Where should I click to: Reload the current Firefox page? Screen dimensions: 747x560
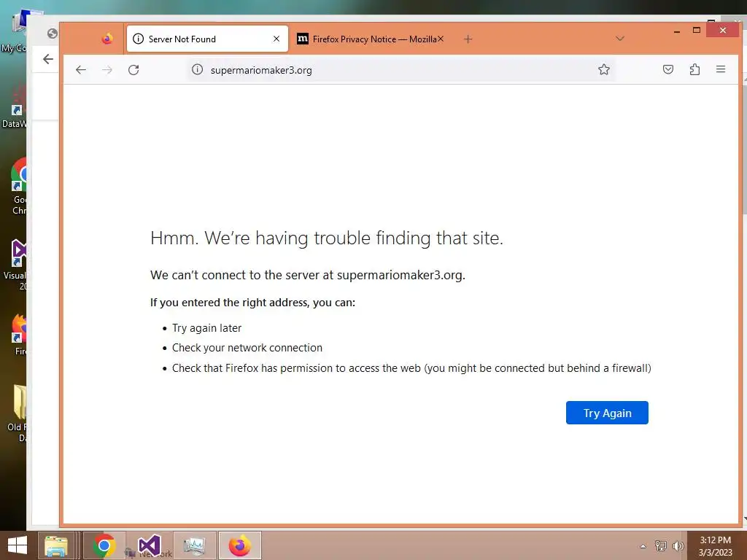point(133,70)
